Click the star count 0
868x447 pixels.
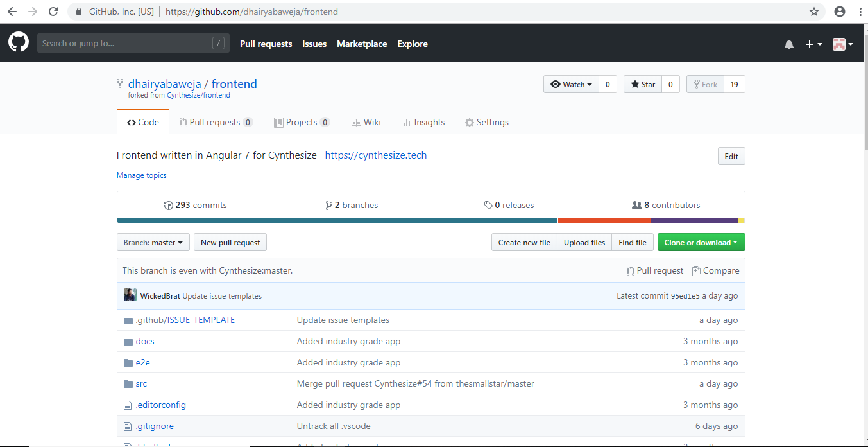pyautogui.click(x=670, y=85)
